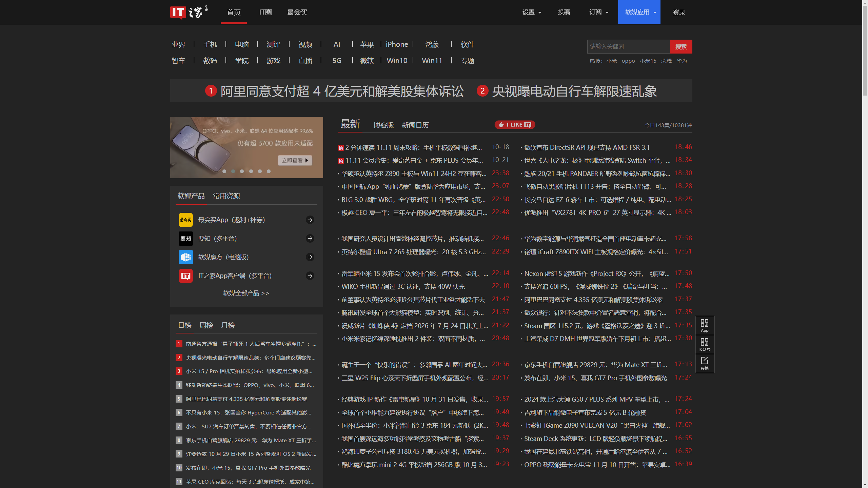Click the 要知 product icon
Image resolution: width=868 pixels, height=488 pixels.
(185, 239)
